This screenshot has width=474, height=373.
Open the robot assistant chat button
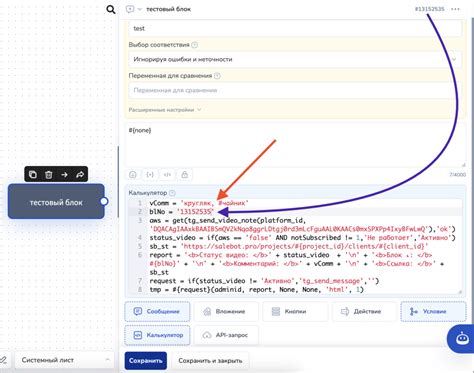point(462,339)
